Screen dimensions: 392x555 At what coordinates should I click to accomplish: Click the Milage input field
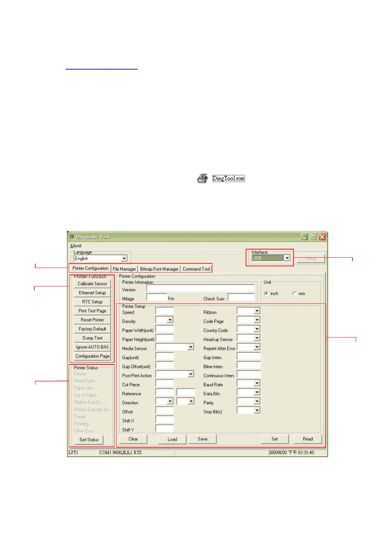coord(157,298)
